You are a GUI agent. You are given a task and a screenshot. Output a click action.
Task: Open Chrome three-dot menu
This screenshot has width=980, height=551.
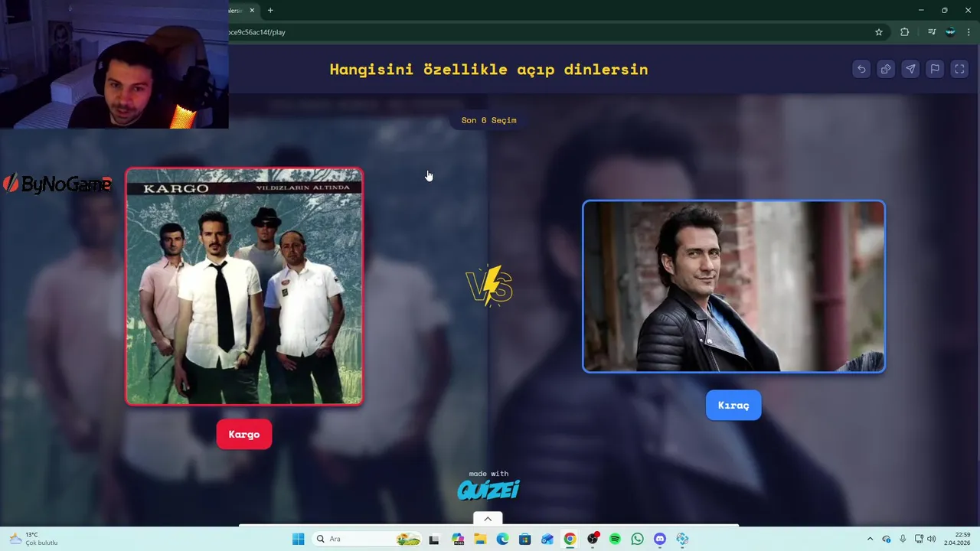(969, 32)
